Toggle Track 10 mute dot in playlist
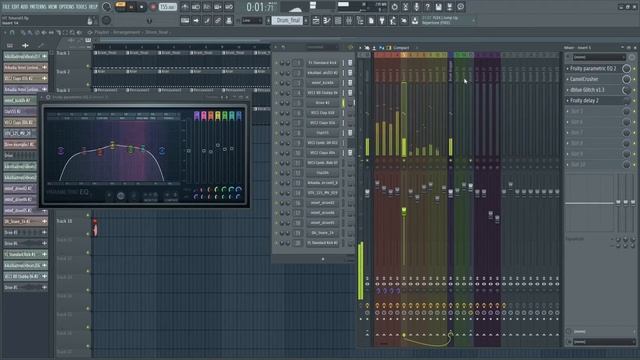 click(x=88, y=233)
